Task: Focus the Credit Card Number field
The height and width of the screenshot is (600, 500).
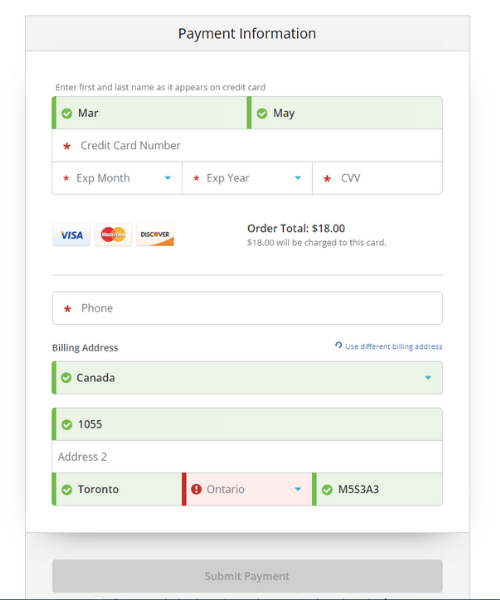Action: [x=247, y=145]
